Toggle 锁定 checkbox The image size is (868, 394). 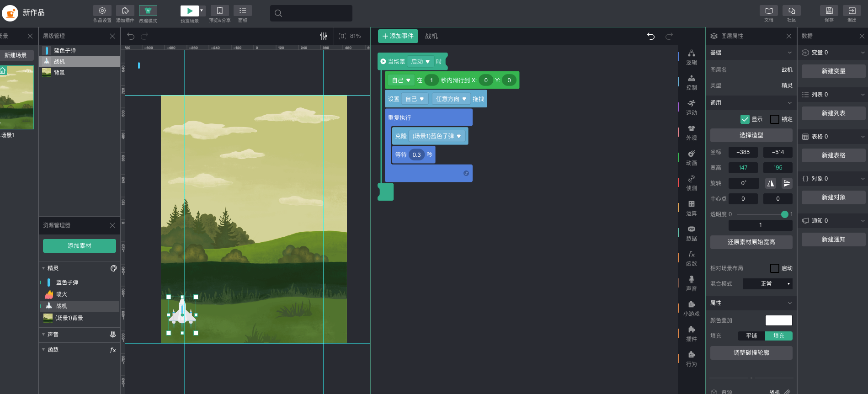[775, 119]
